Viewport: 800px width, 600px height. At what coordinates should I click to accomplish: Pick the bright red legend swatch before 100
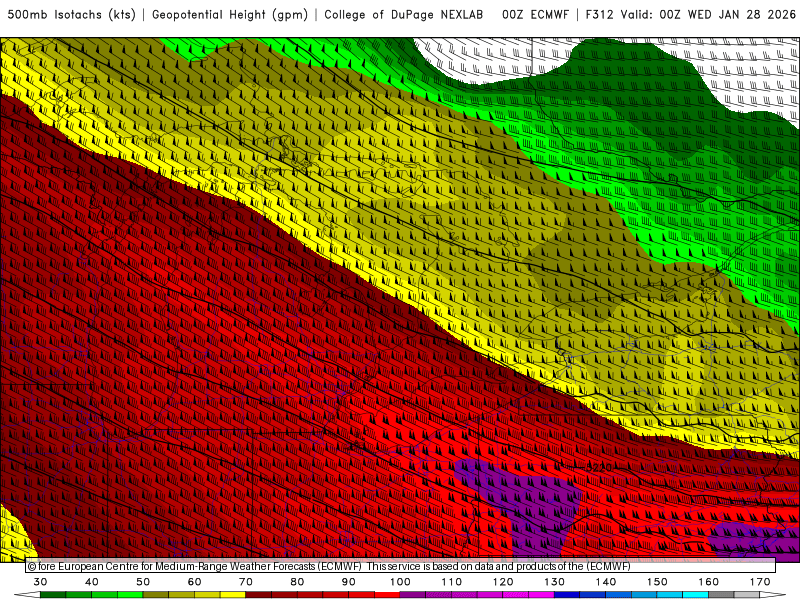387,595
